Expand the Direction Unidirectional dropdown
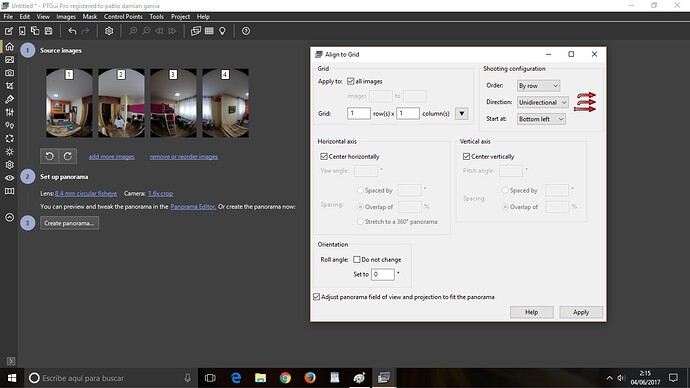 [x=543, y=102]
